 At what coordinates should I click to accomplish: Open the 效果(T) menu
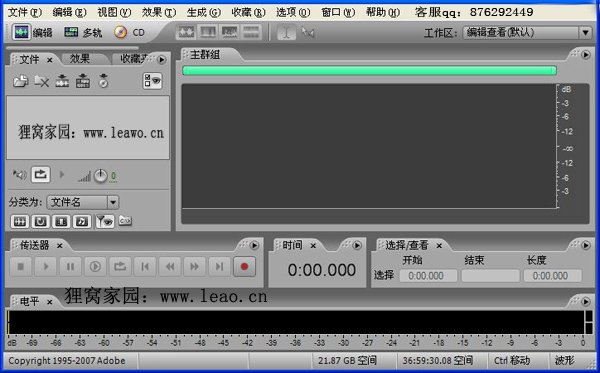(x=159, y=13)
